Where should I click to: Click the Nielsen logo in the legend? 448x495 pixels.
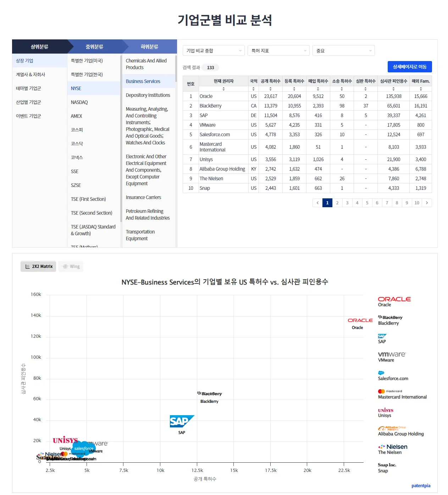tap(393, 447)
